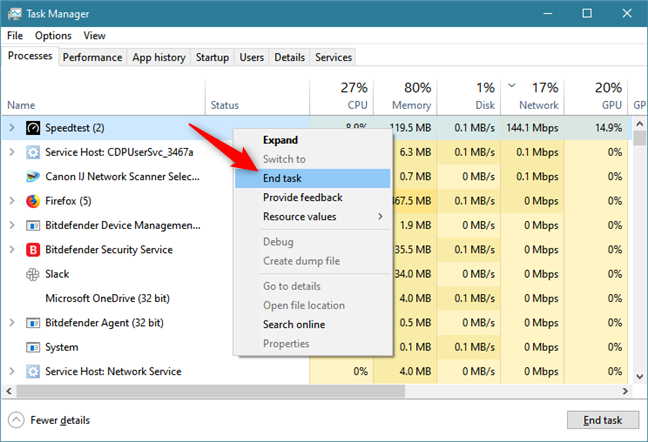Expand Service Host: Network Service row
This screenshot has width=648, height=442.
[x=12, y=371]
